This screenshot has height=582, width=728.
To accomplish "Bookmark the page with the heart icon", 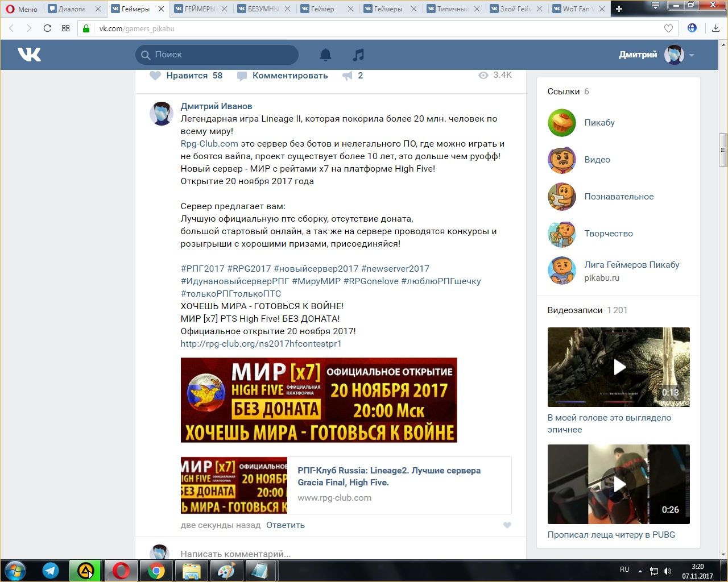I will [668, 28].
